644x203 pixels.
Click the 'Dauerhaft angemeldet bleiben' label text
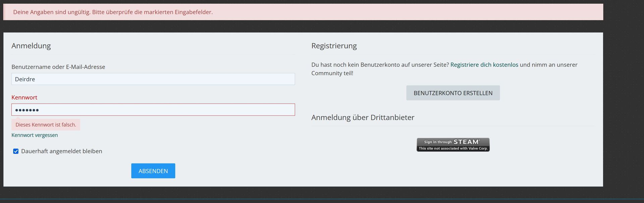(61, 151)
